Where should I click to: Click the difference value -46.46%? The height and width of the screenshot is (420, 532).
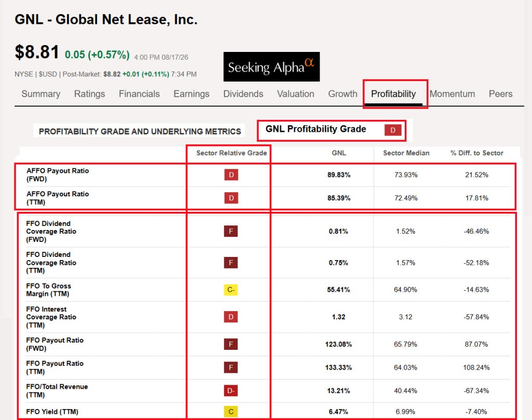pyautogui.click(x=476, y=232)
